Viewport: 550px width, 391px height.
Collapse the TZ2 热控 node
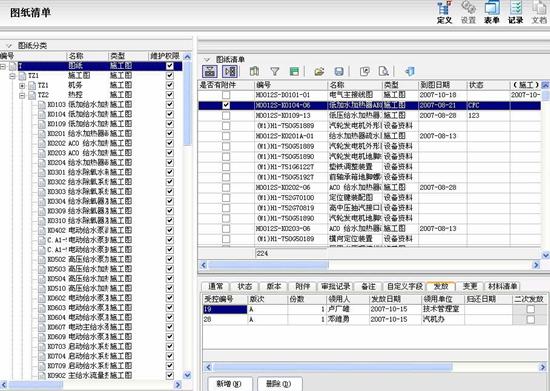pyautogui.click(x=22, y=95)
